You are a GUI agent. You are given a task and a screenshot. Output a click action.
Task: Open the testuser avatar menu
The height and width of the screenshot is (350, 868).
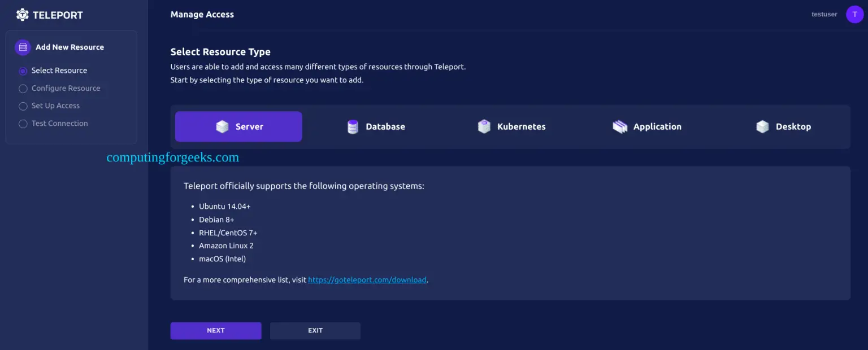[x=854, y=15]
